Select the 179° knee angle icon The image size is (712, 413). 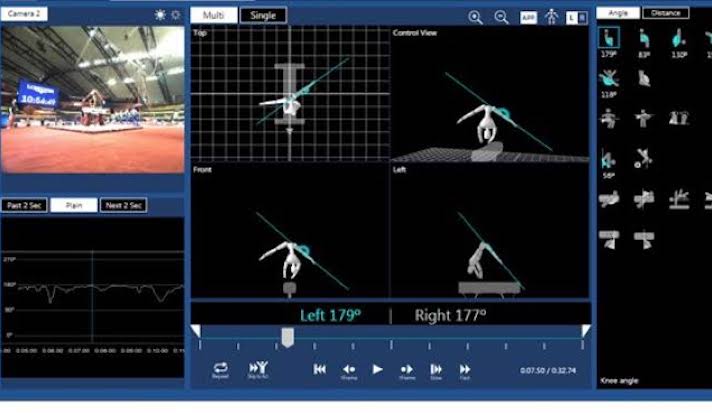click(x=608, y=39)
